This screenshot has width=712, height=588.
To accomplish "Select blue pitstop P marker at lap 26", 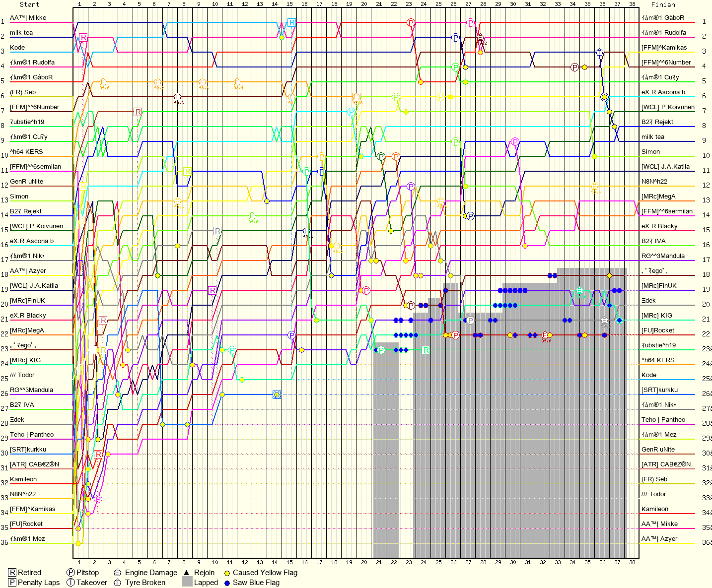I will coord(456,38).
